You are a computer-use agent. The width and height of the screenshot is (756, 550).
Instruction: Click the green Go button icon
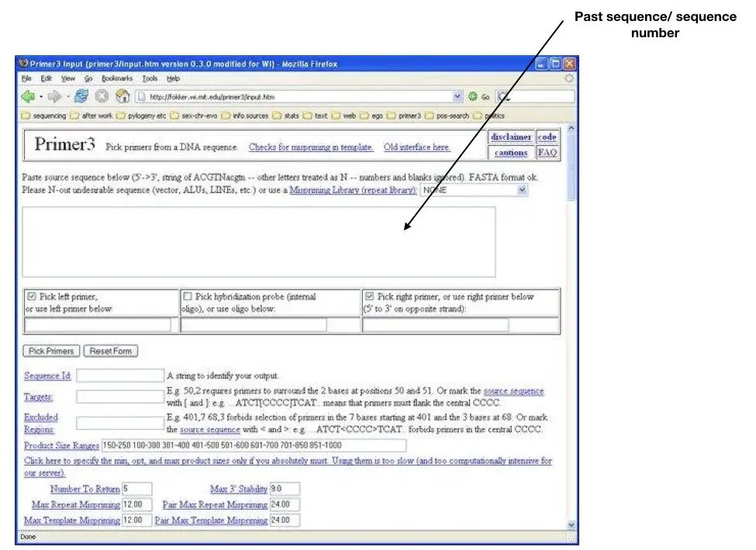(x=472, y=96)
